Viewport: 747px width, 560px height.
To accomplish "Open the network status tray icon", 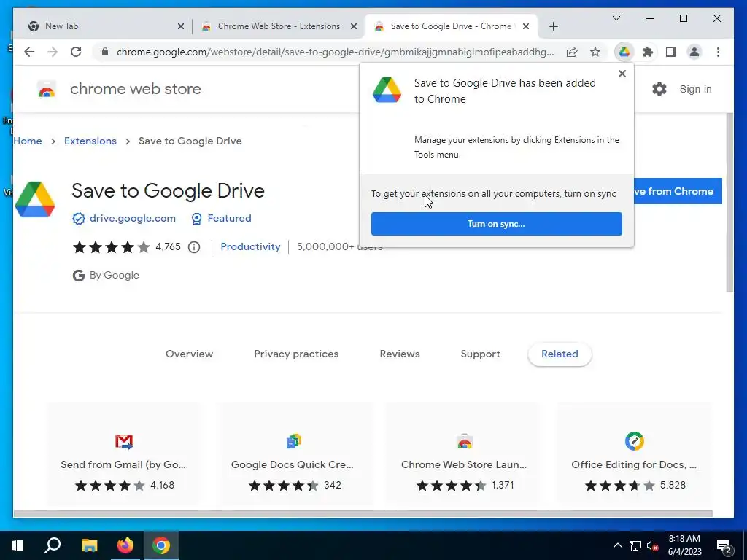I will pos(635,545).
